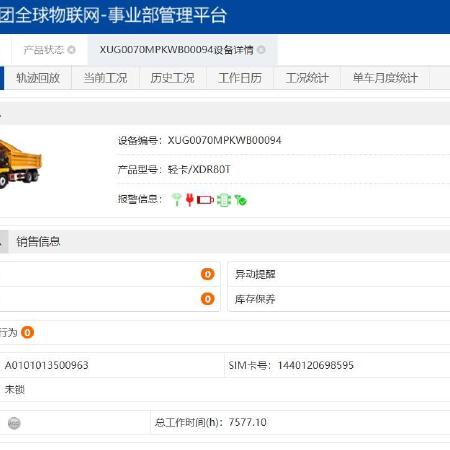The height and width of the screenshot is (450, 450).
Task: Close the 产品状态 tab
Action: point(71,50)
